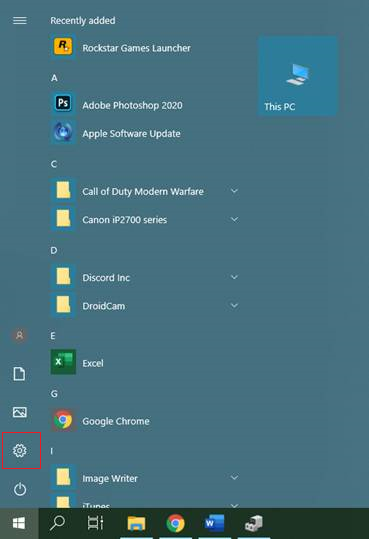Click the Canon iP2700 series folder icon
This screenshot has width=369, height=539.
tap(63, 219)
